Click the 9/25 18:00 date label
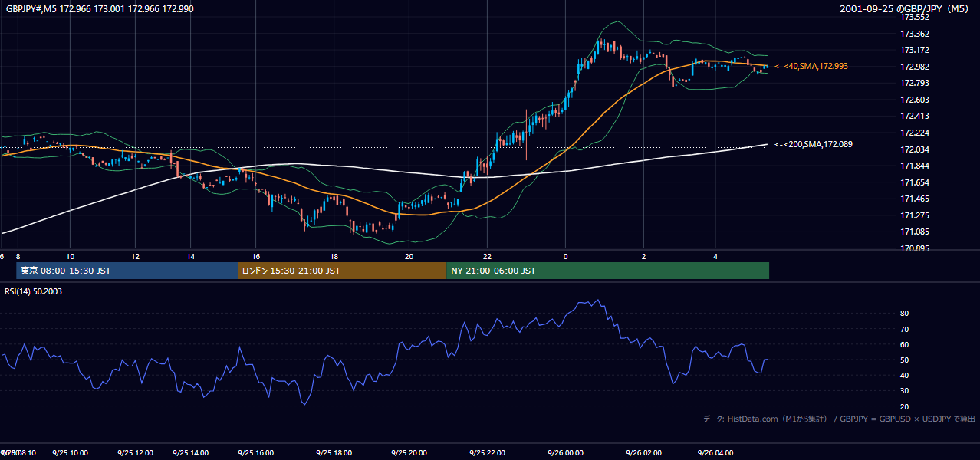980x460 pixels. pos(334,453)
